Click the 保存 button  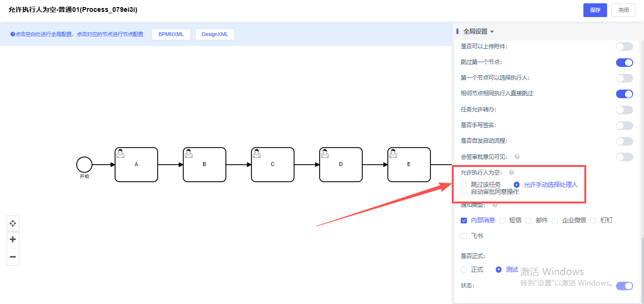point(595,10)
